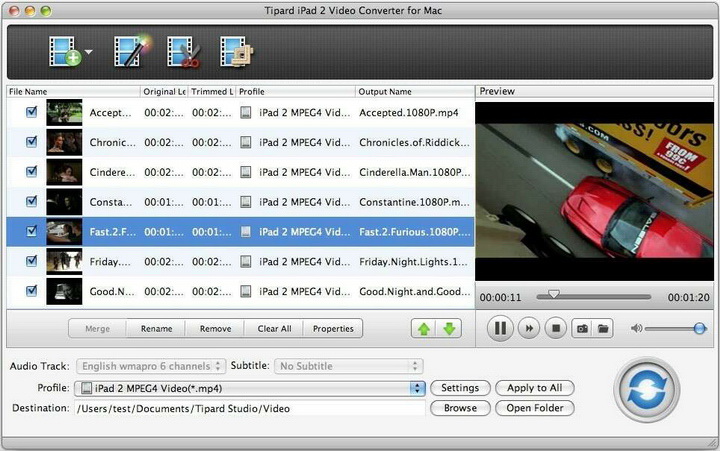Click the Remove button
This screenshot has width=720, height=451.
tap(215, 328)
